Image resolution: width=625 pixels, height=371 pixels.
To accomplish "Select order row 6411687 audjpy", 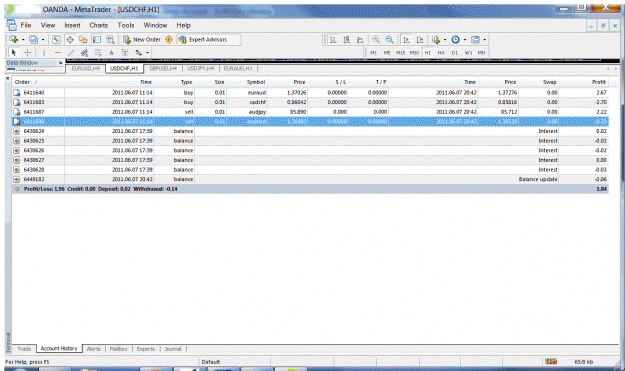I will [x=310, y=112].
